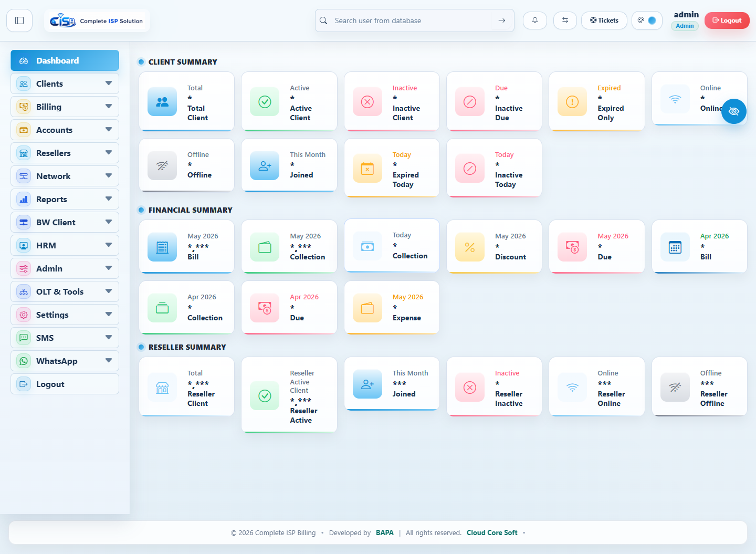Expand the Network menu arrow
This screenshot has width=756, height=554.
pos(109,176)
